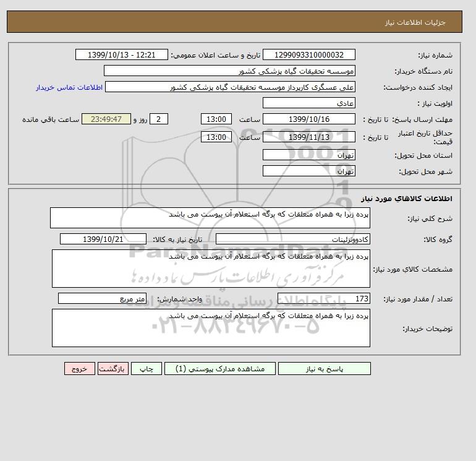Click the بازگشت back button
This screenshot has height=461, width=476.
click(113, 369)
